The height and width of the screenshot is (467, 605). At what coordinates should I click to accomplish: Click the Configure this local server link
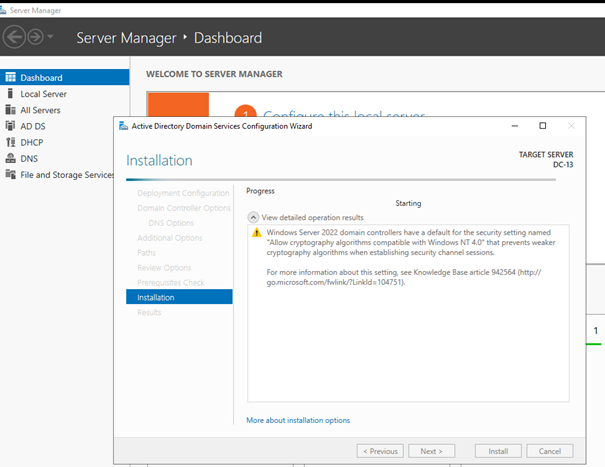coord(344,113)
